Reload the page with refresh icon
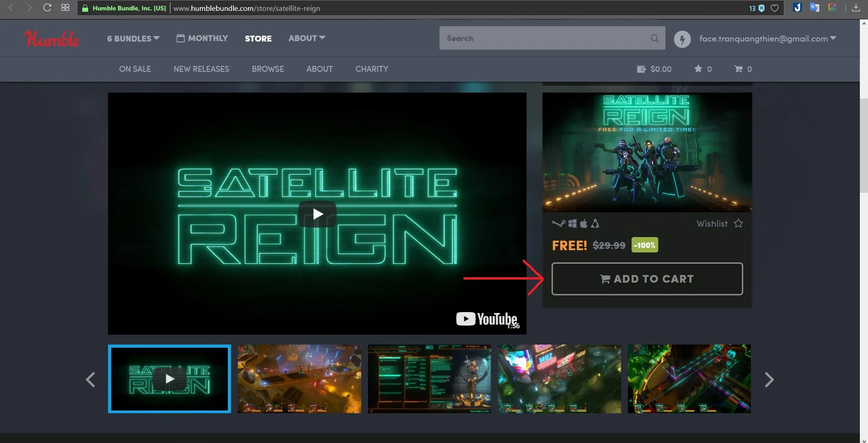 click(x=47, y=8)
